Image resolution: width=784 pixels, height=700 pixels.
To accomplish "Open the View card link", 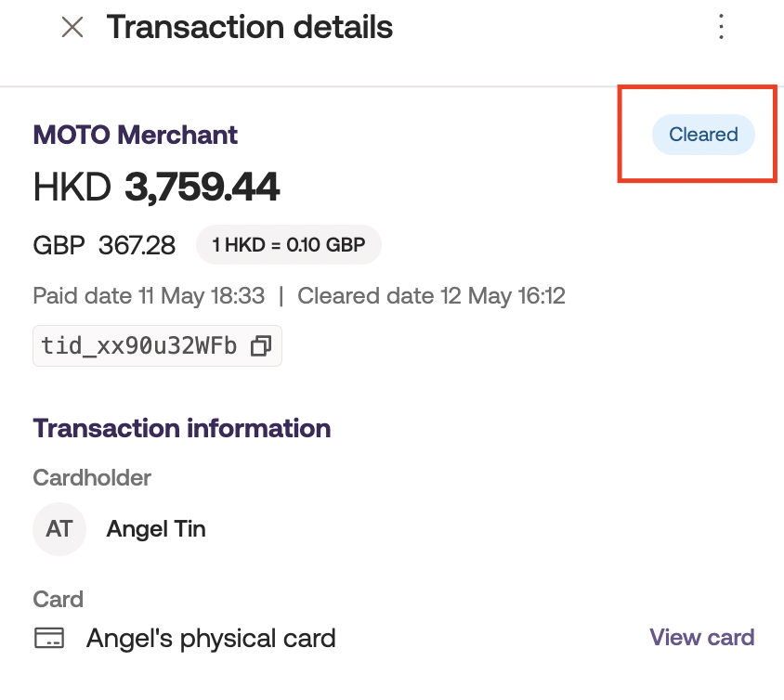I will tap(701, 638).
